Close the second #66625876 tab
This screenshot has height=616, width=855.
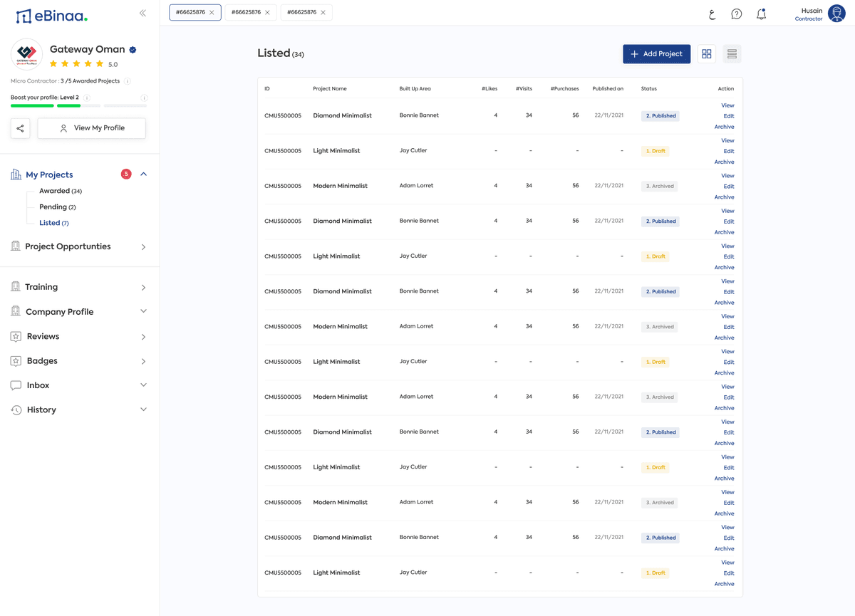point(267,12)
